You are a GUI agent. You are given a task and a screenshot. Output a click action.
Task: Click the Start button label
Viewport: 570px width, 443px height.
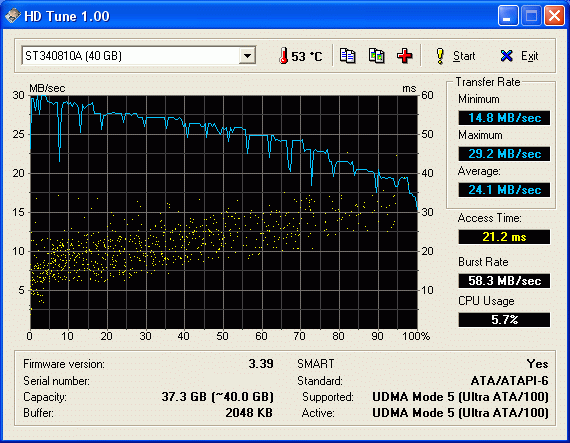coord(464,56)
